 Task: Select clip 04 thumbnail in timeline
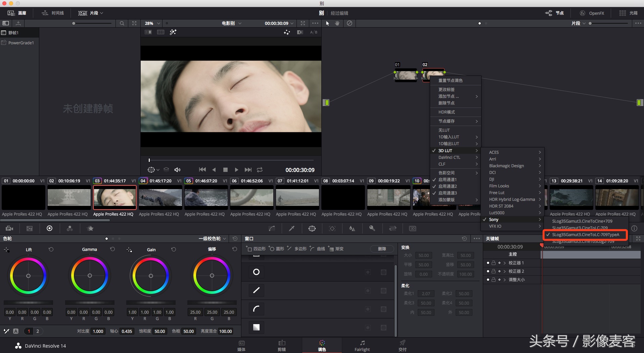[160, 197]
